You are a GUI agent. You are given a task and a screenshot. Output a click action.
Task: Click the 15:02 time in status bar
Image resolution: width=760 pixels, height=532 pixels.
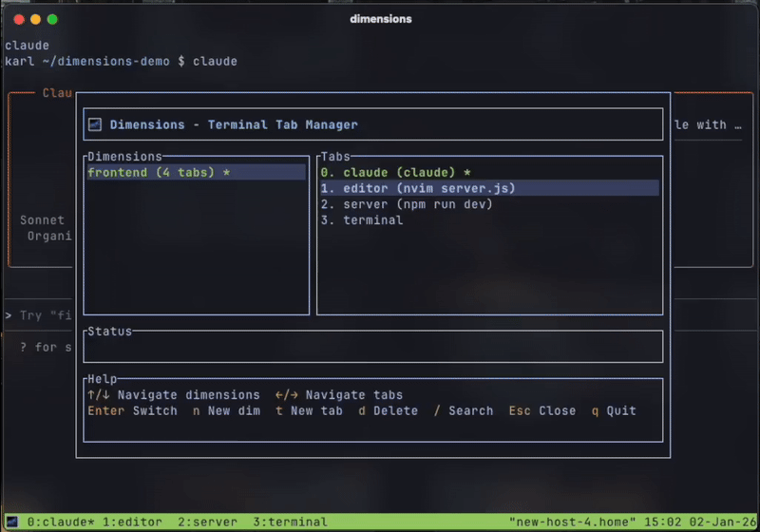pos(662,522)
